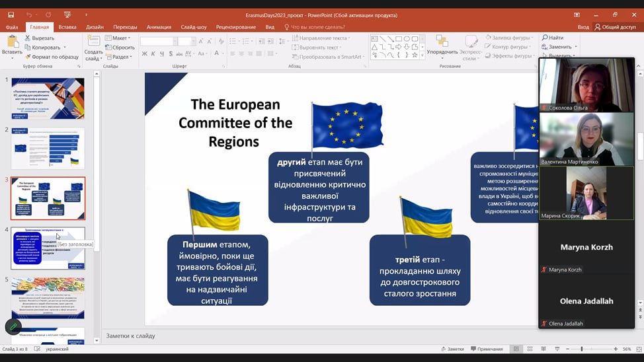Screen dimensions: 644x362
Task: Click the zoom in plus button
Action: click(616, 349)
